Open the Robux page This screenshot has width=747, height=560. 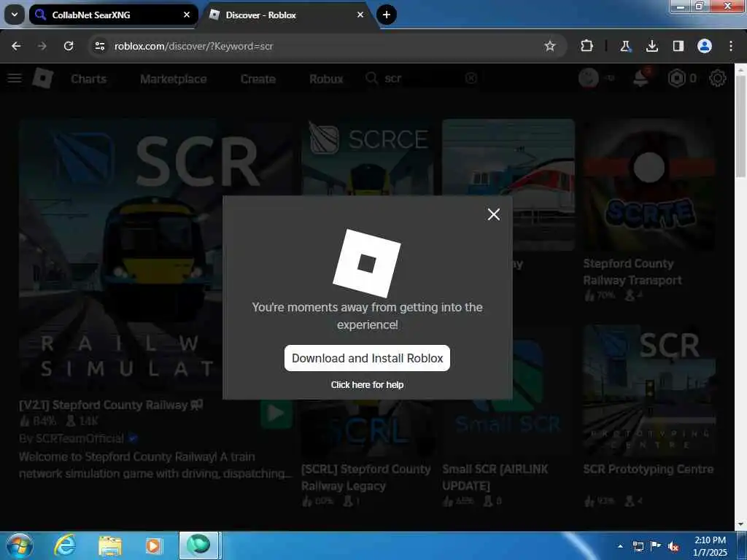pos(326,79)
